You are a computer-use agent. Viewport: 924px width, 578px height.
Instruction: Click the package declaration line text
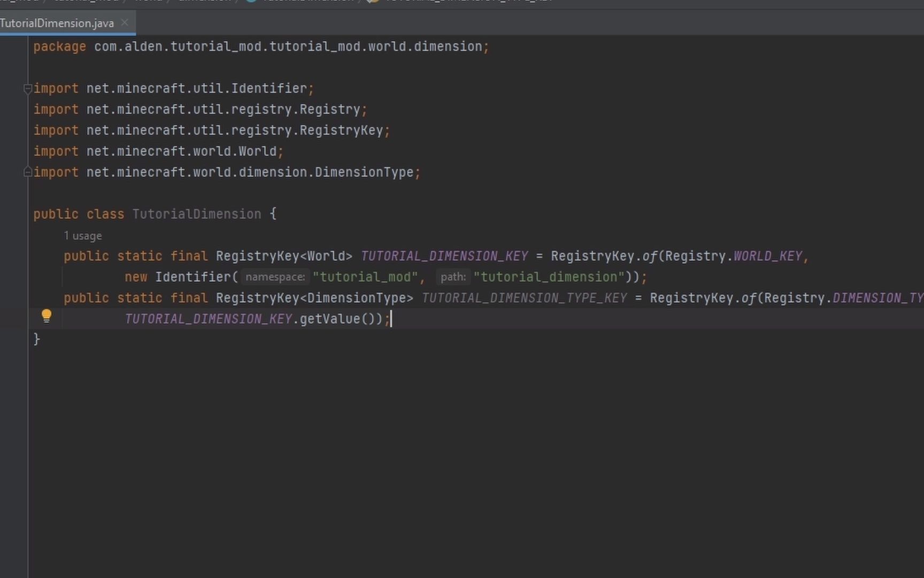[261, 47]
